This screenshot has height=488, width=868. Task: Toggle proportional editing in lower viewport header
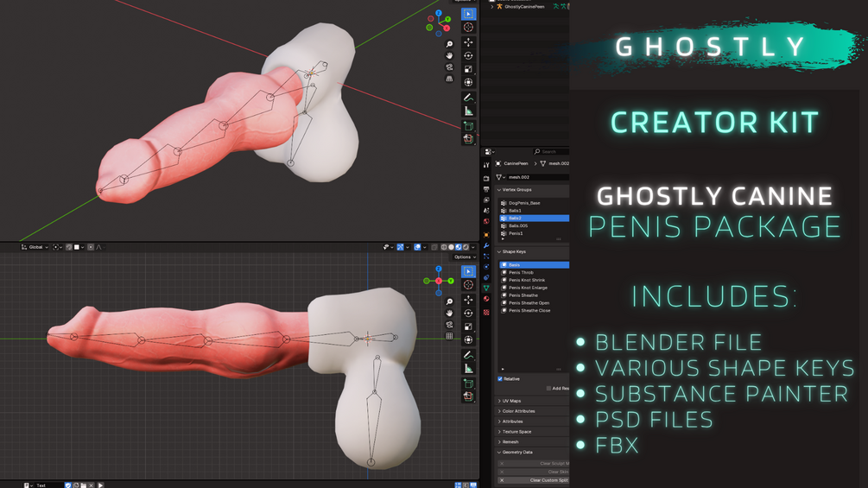(91, 247)
